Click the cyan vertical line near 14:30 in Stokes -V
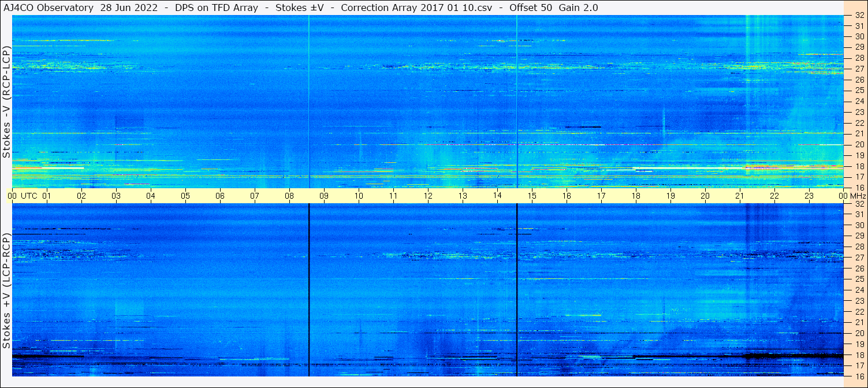 point(517,102)
